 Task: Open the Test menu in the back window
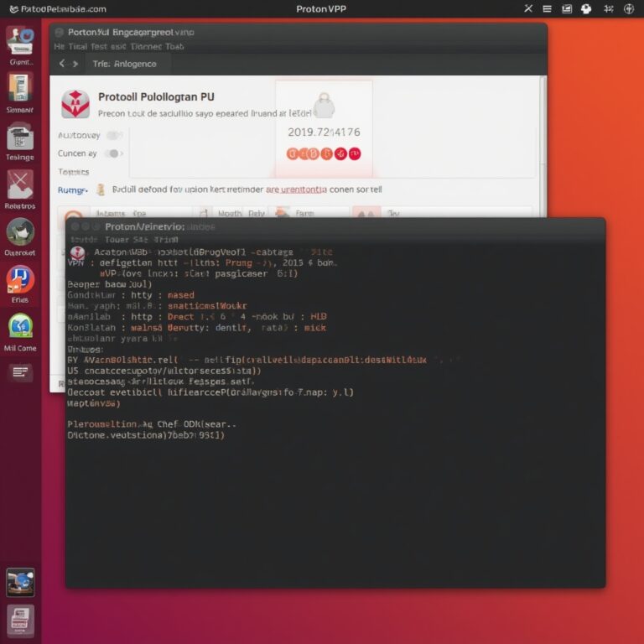(x=99, y=46)
